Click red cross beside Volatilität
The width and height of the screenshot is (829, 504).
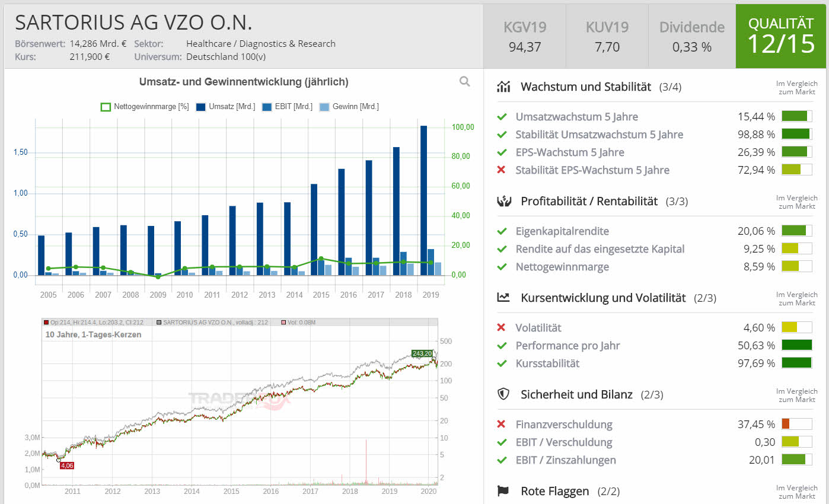point(502,328)
